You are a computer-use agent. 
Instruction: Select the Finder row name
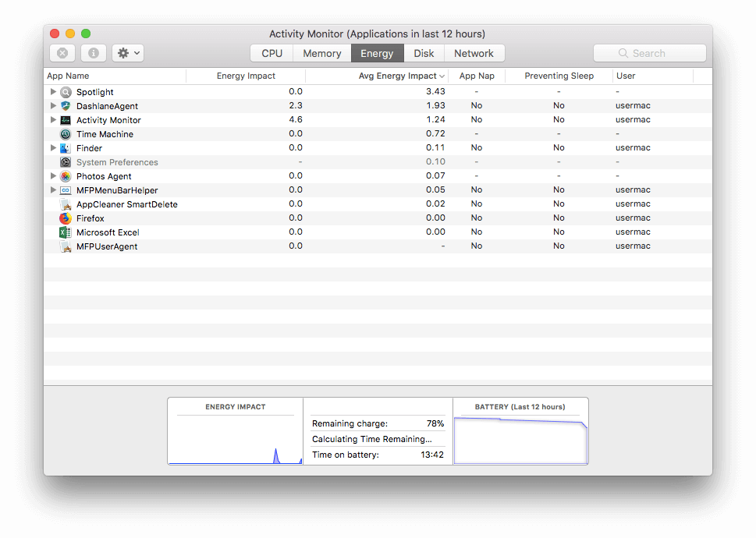coord(89,148)
